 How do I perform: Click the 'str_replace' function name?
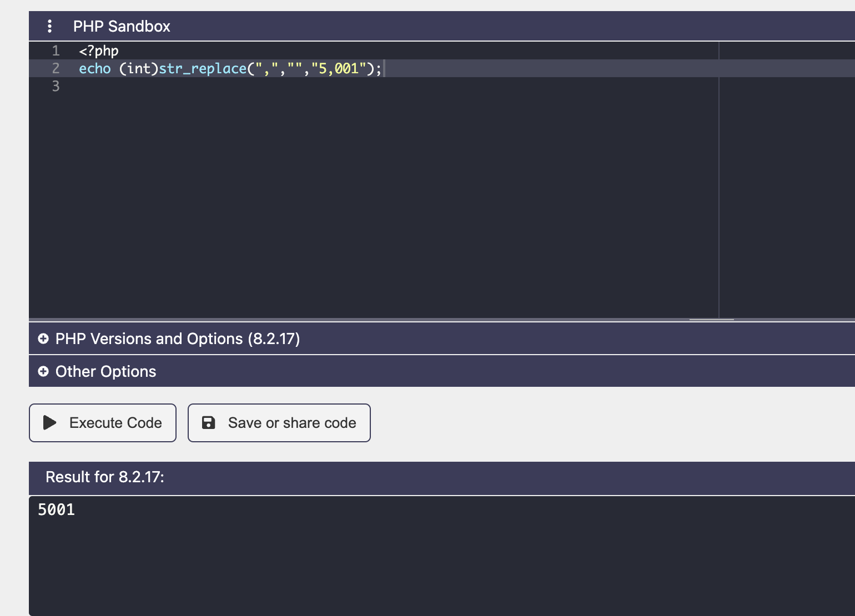pyautogui.click(x=203, y=68)
